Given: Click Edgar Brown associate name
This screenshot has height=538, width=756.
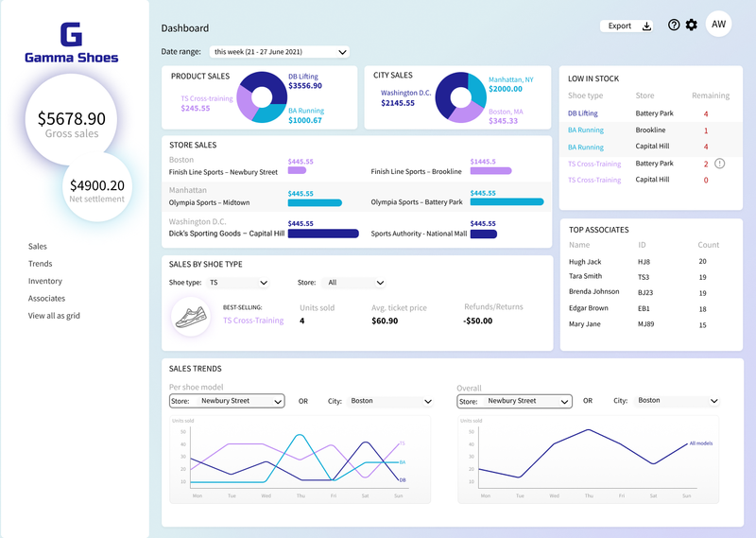Looking at the screenshot, I should coord(588,308).
